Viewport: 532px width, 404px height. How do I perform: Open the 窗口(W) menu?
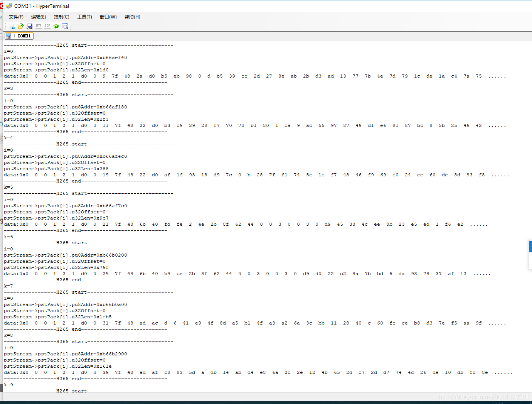point(108,17)
